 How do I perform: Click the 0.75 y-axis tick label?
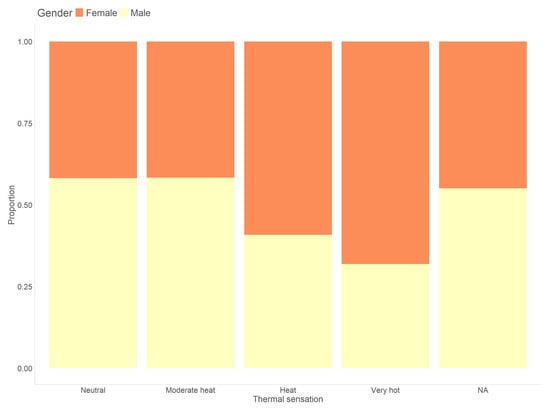point(25,123)
